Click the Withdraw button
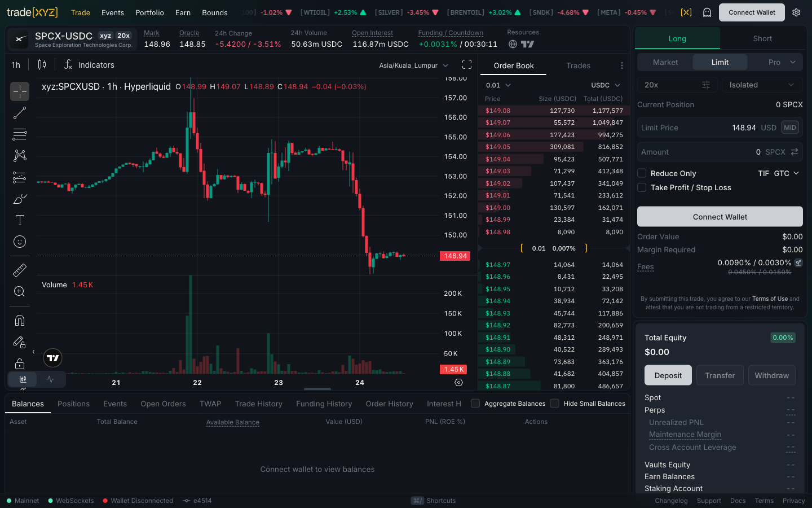The width and height of the screenshot is (812, 508). tap(772, 375)
